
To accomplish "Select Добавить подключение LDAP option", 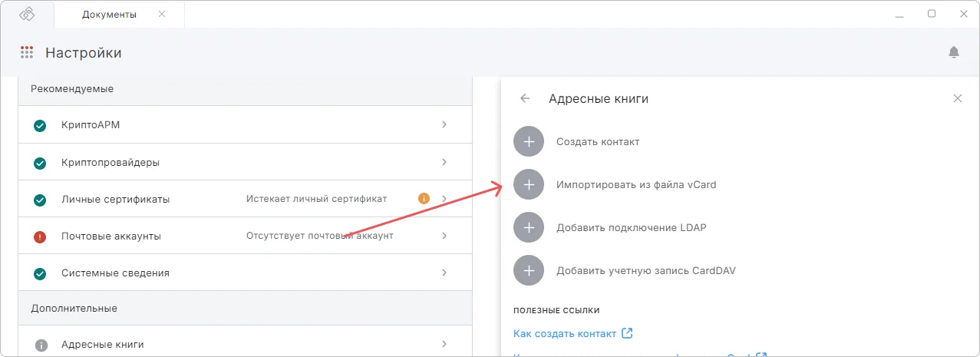I will tap(631, 227).
